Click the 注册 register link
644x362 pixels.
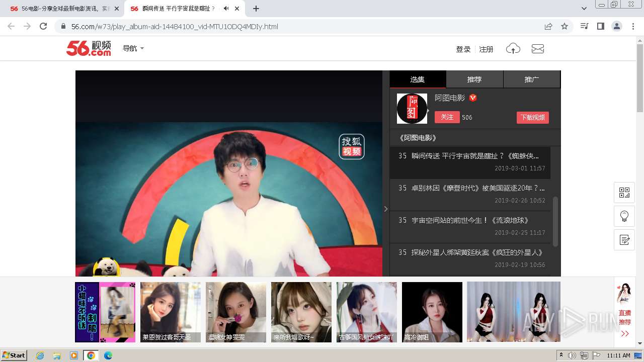[486, 49]
